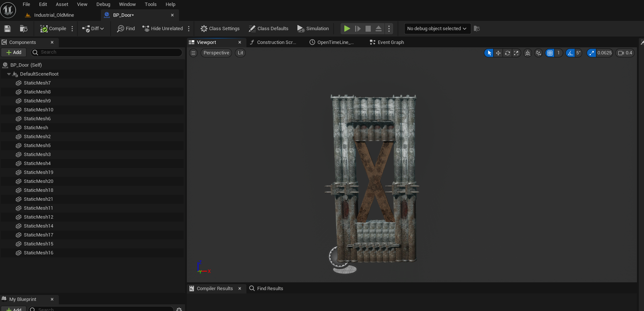Click Add in the Components panel
644x311 pixels.
tap(14, 53)
